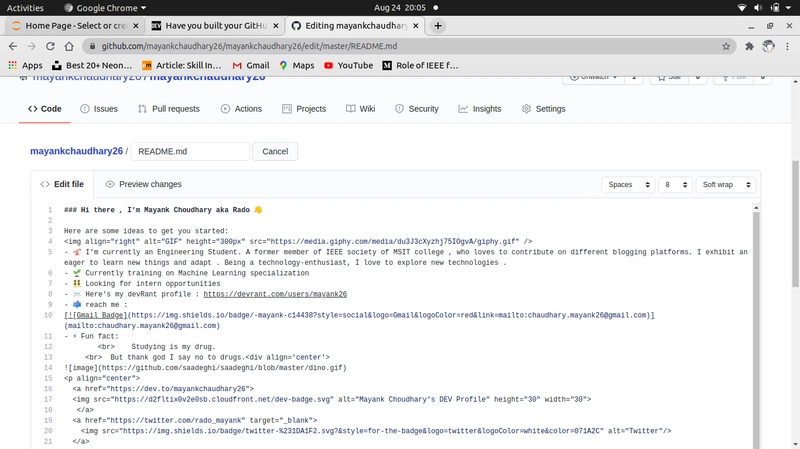The height and width of the screenshot is (449, 800).
Task: Open the indent size dropdown showing 8
Action: [674, 184]
